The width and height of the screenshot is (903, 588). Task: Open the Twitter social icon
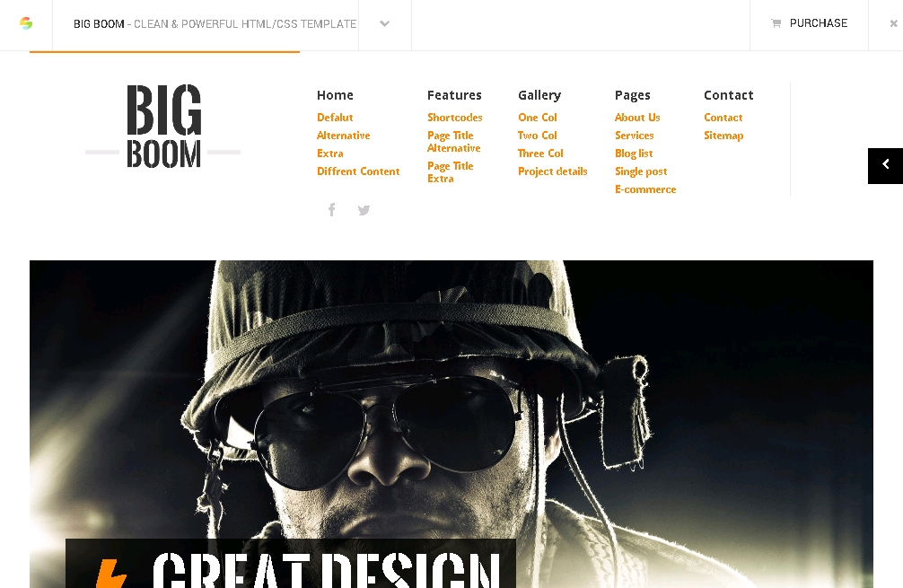(x=364, y=210)
